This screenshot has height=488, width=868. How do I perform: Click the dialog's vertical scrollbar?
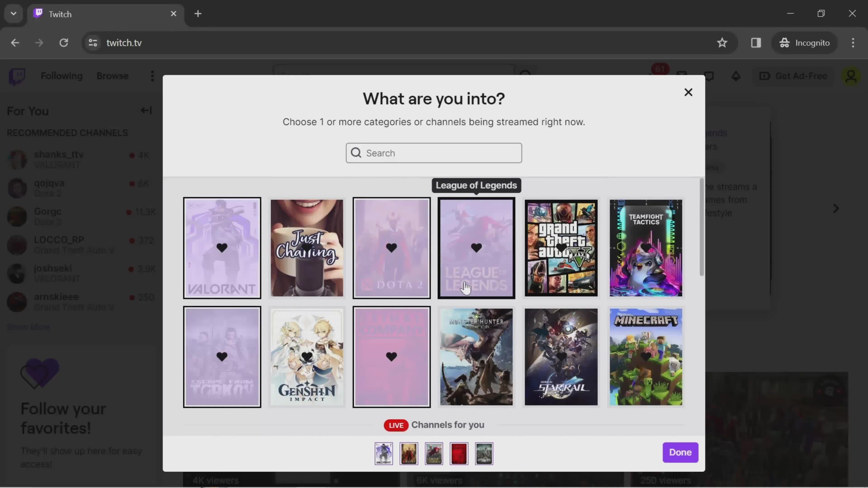(702, 227)
